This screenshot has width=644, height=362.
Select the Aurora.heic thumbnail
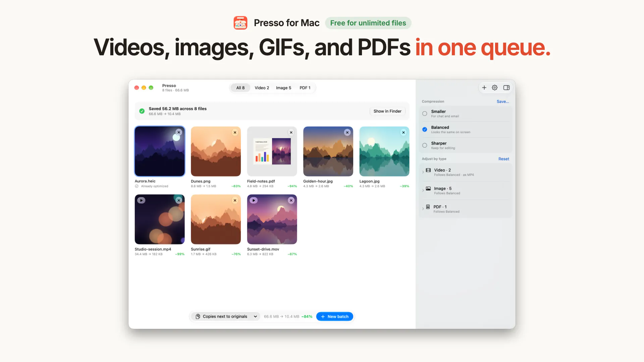(160, 152)
